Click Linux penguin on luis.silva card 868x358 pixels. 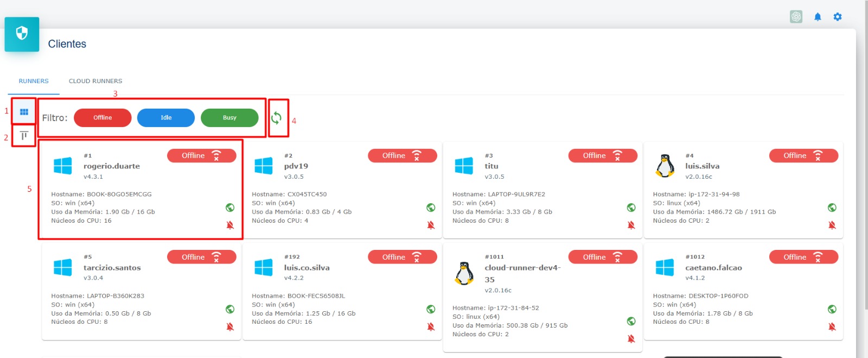[665, 166]
